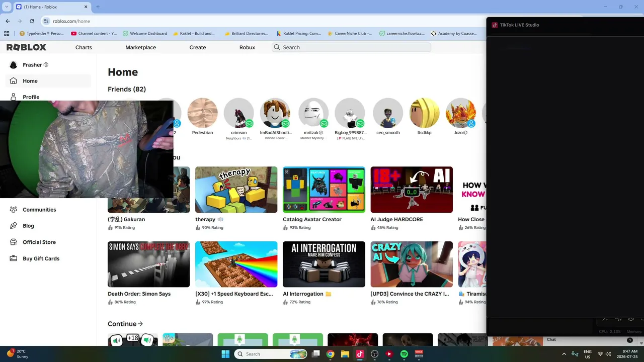
Task: Open Convince the CRAZY AI thumbnail
Action: click(412, 264)
